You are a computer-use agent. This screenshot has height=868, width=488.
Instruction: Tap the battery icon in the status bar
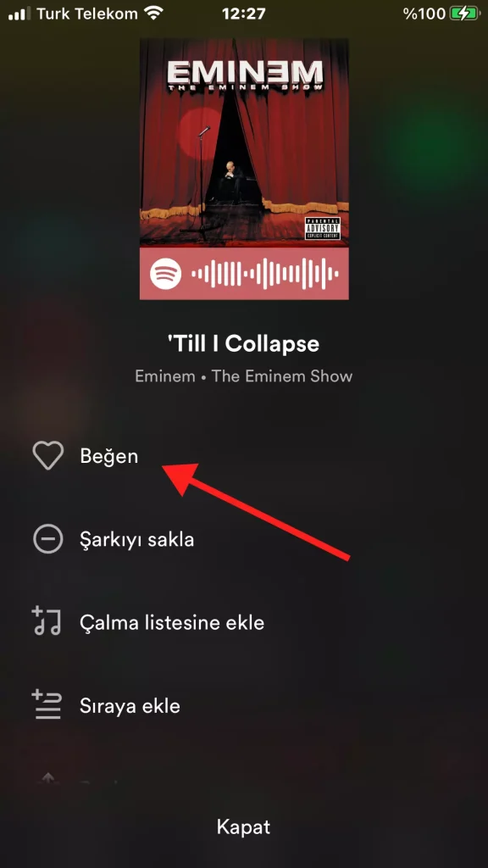click(x=463, y=14)
